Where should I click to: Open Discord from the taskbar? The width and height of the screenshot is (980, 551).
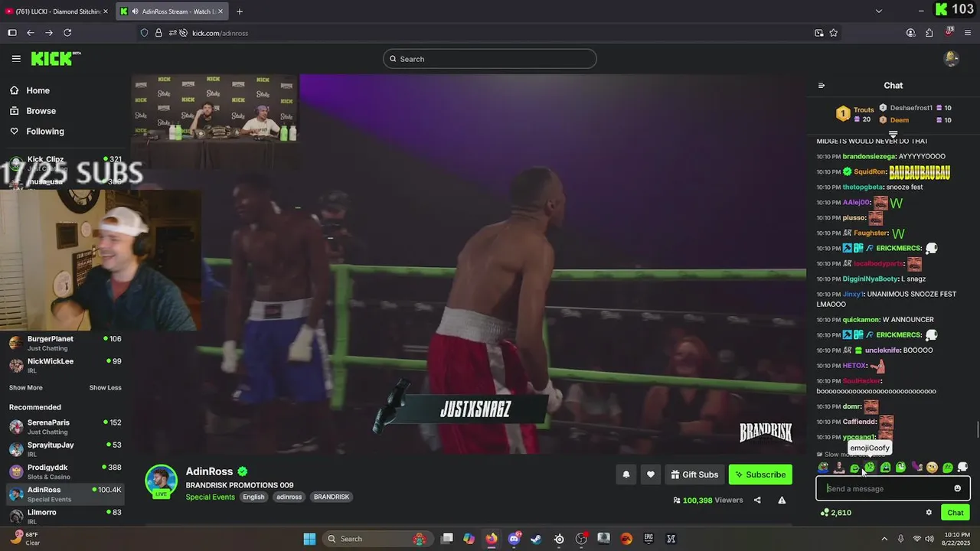[x=514, y=539]
